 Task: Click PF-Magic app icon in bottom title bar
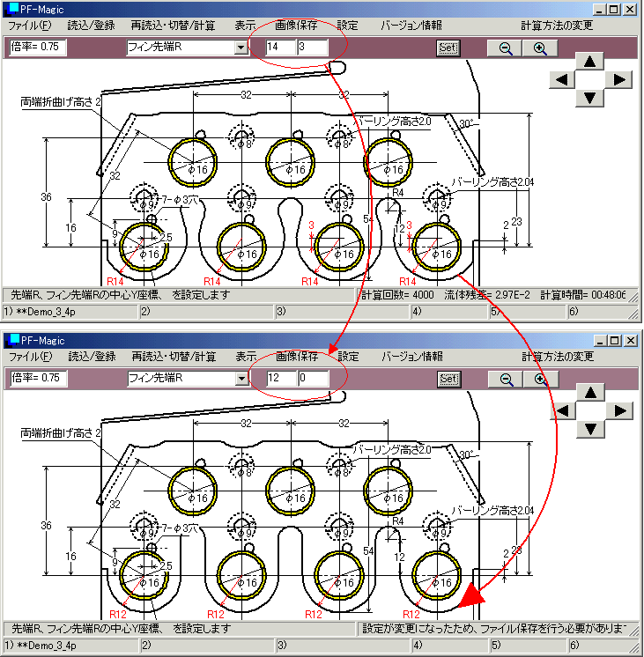click(12, 340)
